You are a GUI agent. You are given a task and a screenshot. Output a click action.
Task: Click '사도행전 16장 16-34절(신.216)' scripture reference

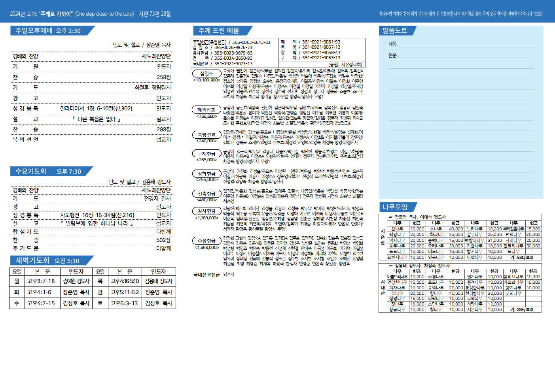[97, 215]
